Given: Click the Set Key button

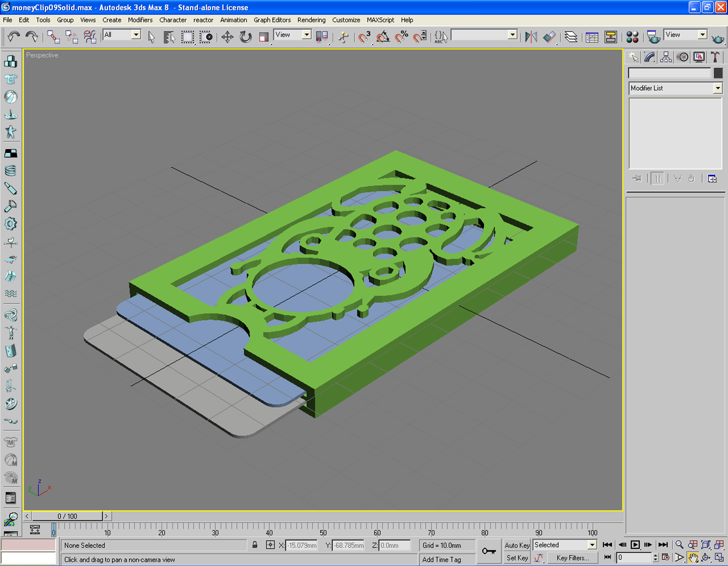Looking at the screenshot, I should [517, 558].
